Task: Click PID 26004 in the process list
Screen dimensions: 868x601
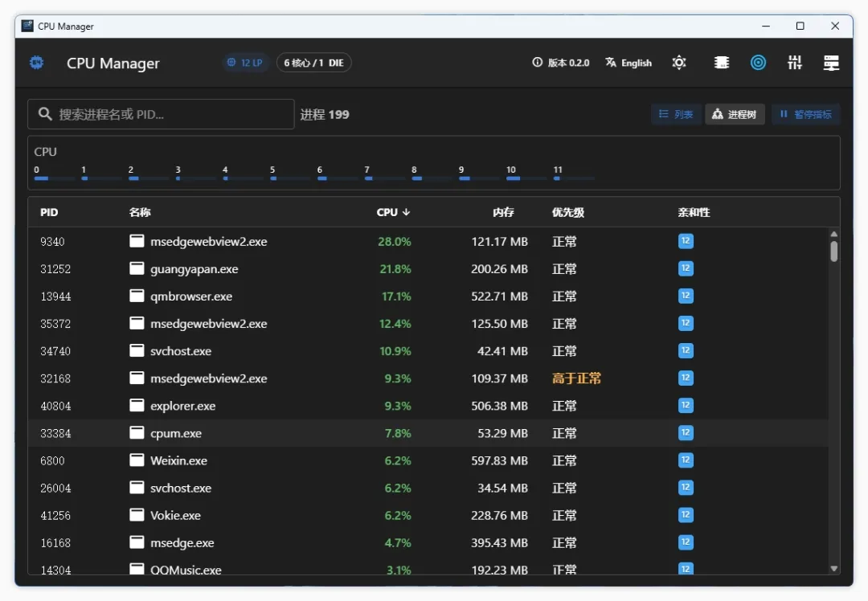Action: (55, 488)
